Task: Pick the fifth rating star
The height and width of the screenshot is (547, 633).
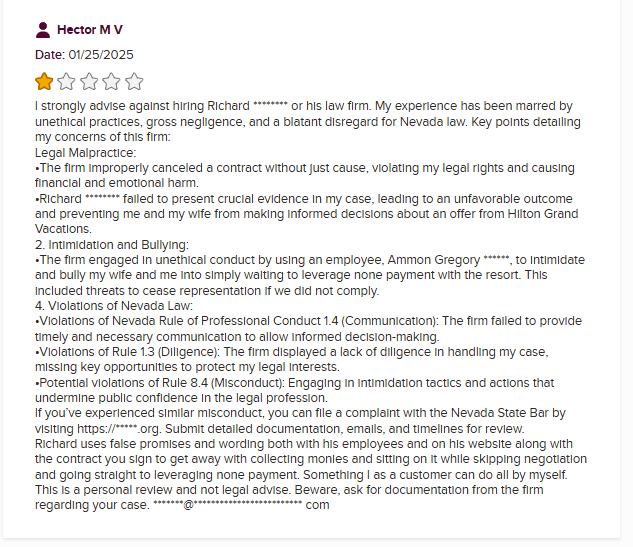Action: point(134,81)
